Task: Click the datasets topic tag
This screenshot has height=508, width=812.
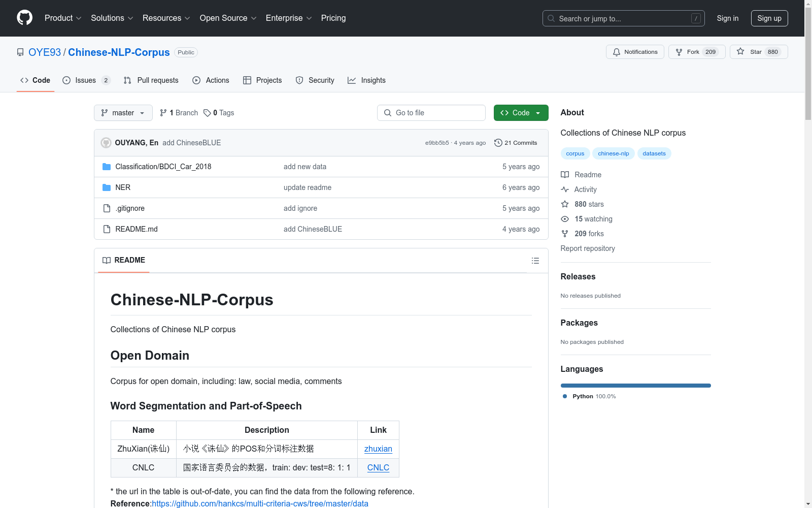Action: 654,153
